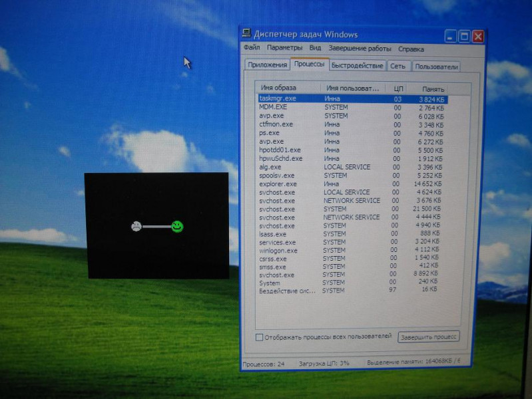Select the hpotdd01.exe process row

[x=351, y=150]
